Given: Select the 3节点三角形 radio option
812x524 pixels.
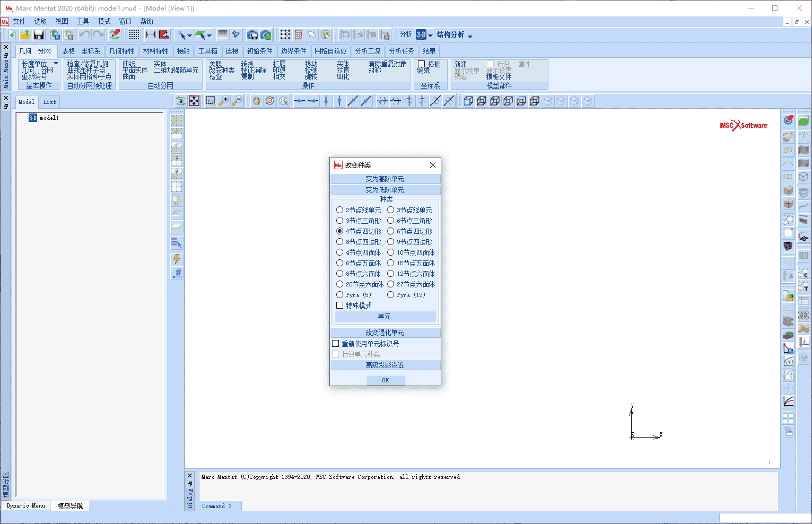Looking at the screenshot, I should click(x=340, y=221).
